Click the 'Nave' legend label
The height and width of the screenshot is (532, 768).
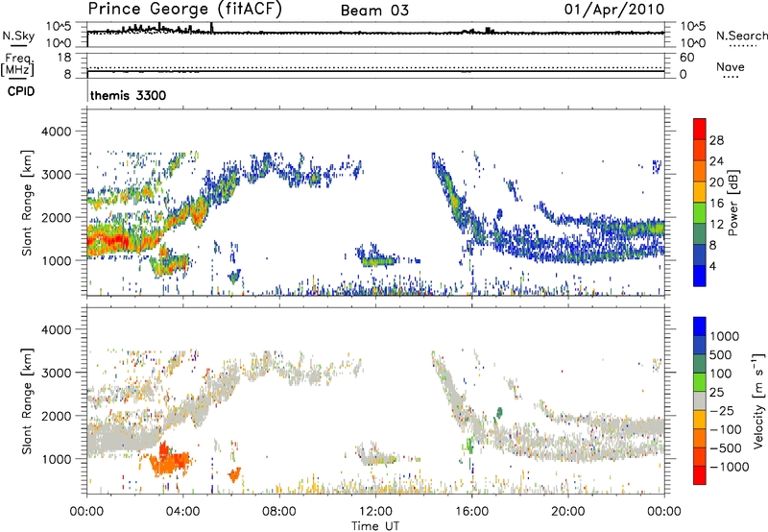click(731, 67)
